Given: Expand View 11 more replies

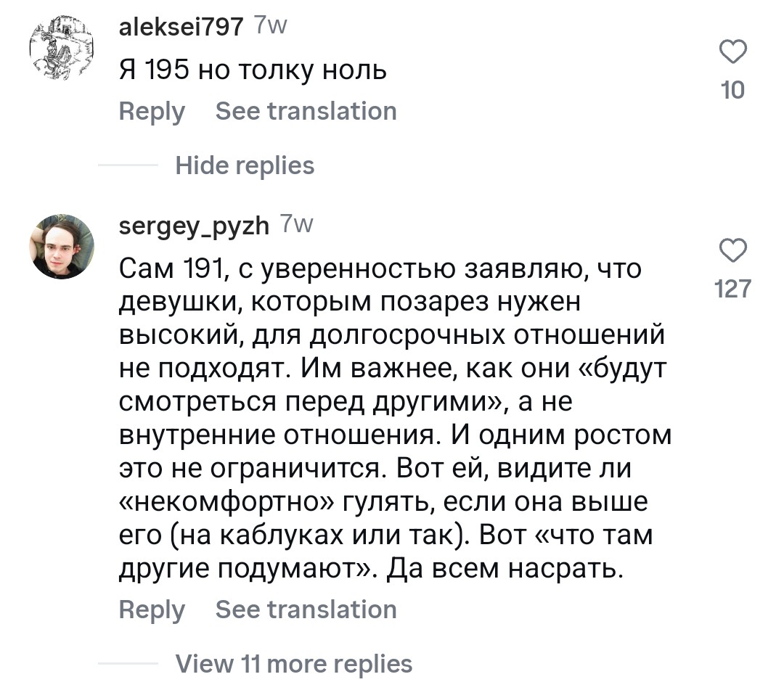Looking at the screenshot, I should (x=293, y=664).
